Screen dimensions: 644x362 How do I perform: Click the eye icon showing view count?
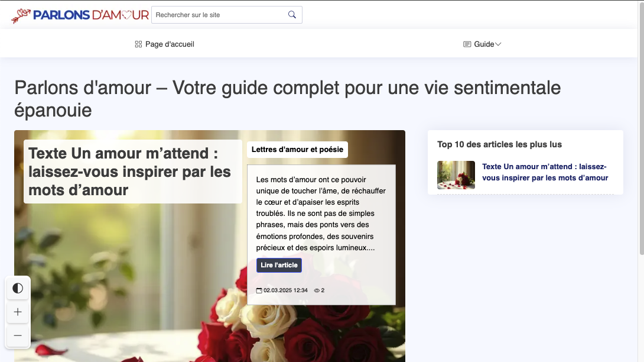click(317, 290)
